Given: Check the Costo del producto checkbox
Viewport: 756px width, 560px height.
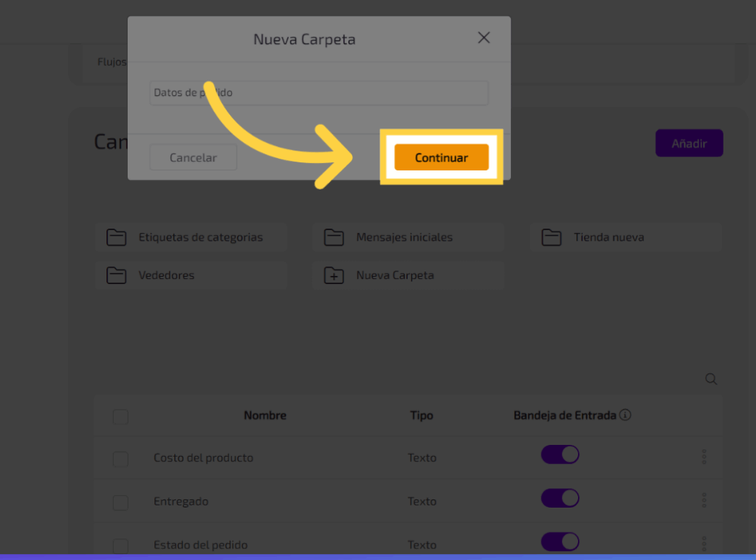Looking at the screenshot, I should [x=120, y=459].
